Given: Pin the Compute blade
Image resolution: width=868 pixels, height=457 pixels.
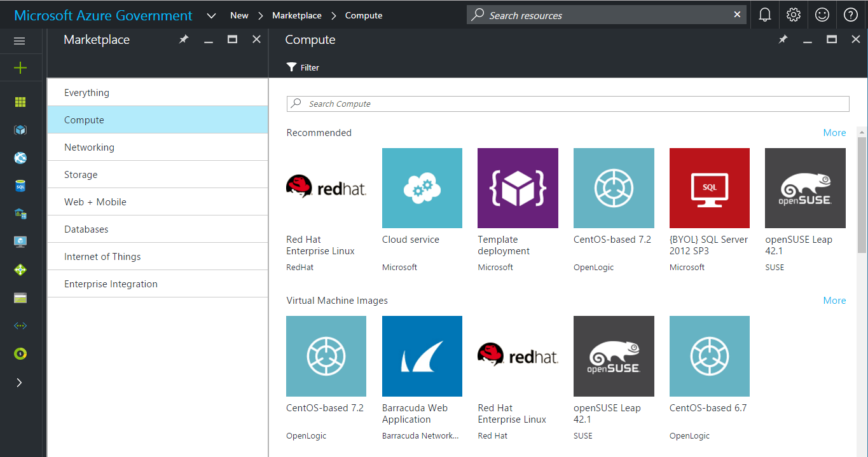Looking at the screenshot, I should pos(783,39).
